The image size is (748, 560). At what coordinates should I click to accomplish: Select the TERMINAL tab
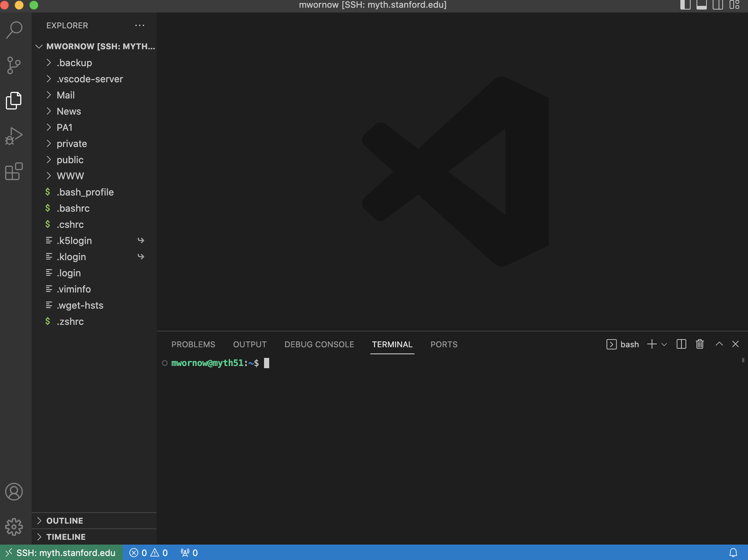point(392,344)
